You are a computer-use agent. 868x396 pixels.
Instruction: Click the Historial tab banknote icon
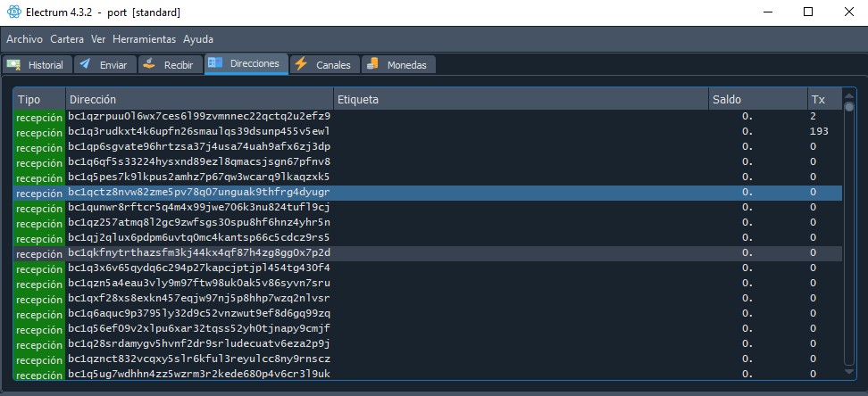13,64
